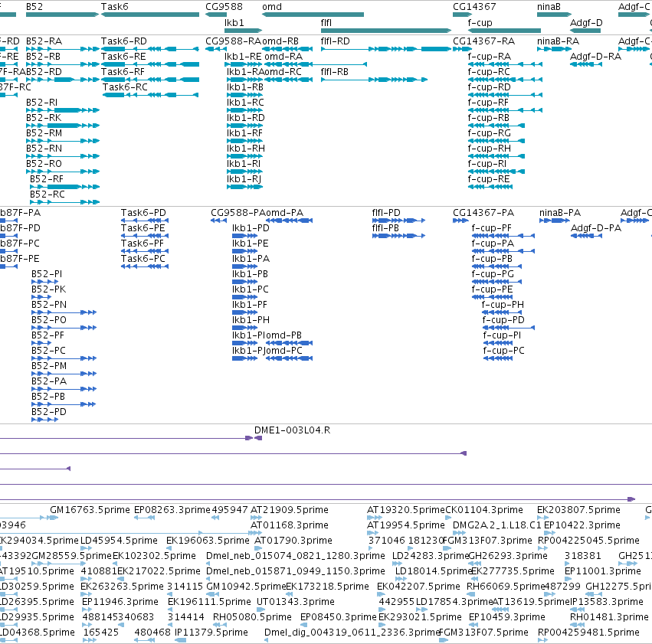
Task: Select the AT19320.5prime EST label
Action: [x=406, y=510]
